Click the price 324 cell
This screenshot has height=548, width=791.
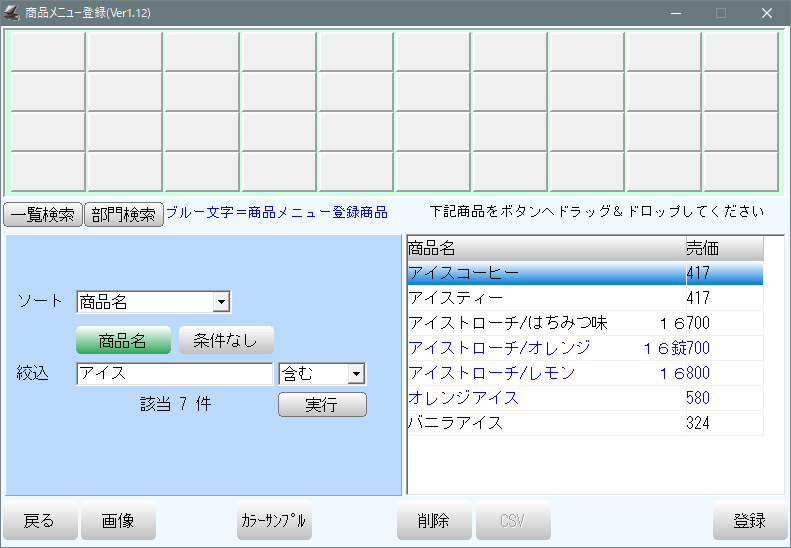click(724, 423)
